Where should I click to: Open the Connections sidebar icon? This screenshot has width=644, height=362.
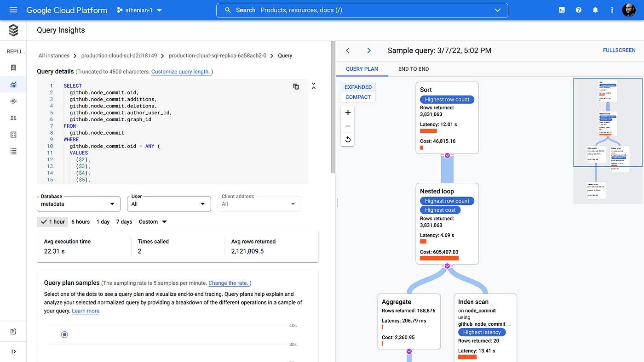point(13,101)
